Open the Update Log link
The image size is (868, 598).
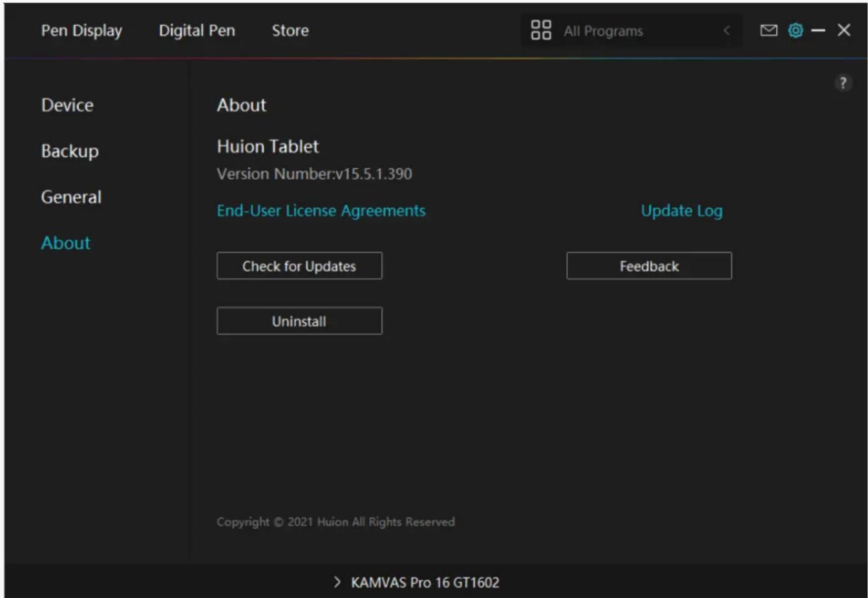tap(682, 211)
